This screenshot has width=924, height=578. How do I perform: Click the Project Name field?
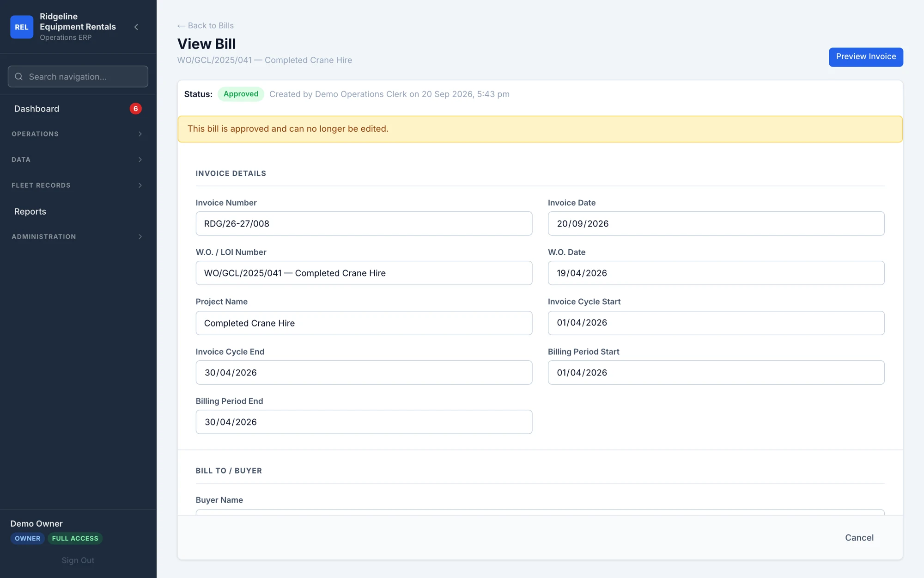364,323
